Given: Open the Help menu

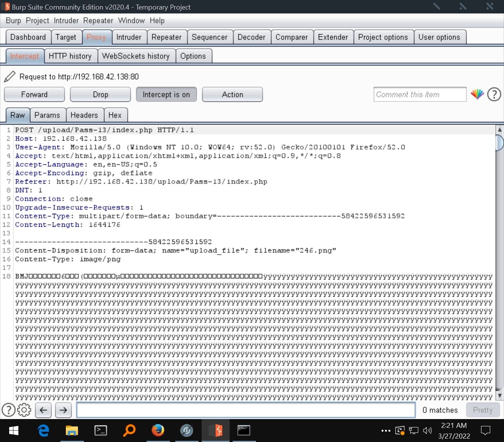Looking at the screenshot, I should coord(157,21).
